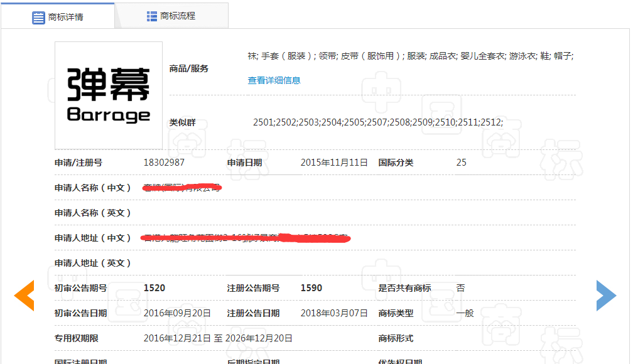Click preliminary announcement issue number 1520

[x=154, y=288]
